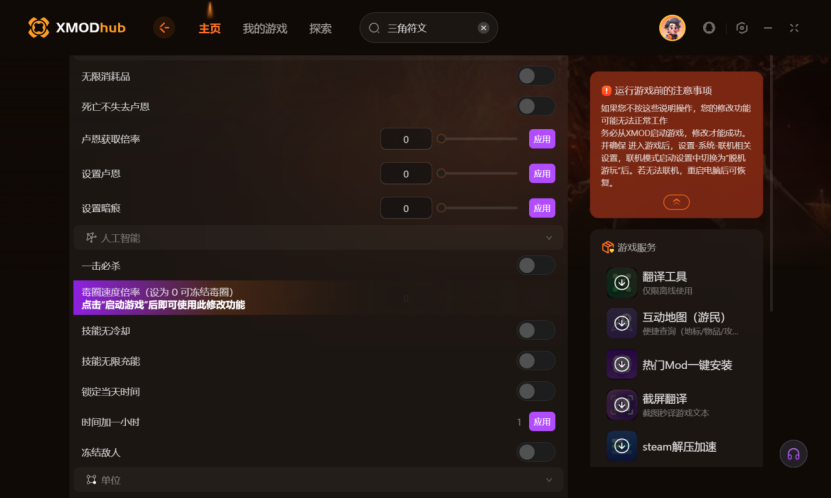Open the 探索 tab
Image resolution: width=831 pixels, height=498 pixels.
(320, 29)
